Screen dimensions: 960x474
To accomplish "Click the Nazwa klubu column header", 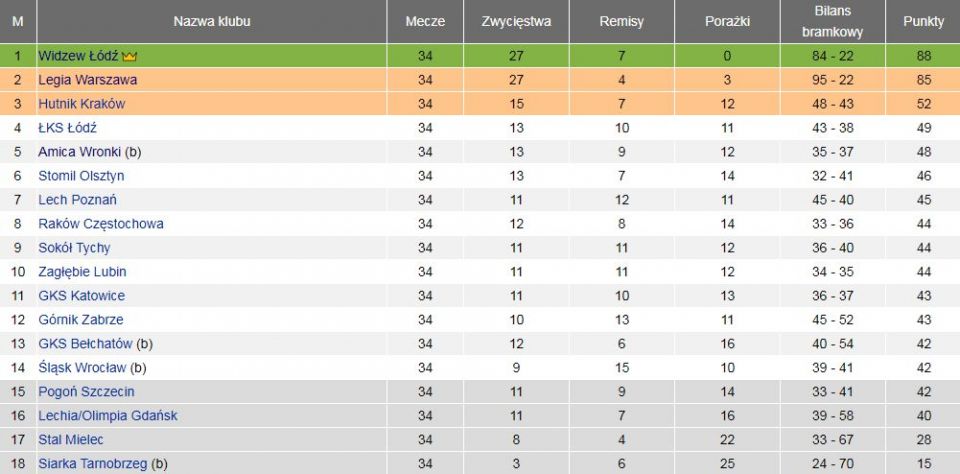I will (212, 21).
